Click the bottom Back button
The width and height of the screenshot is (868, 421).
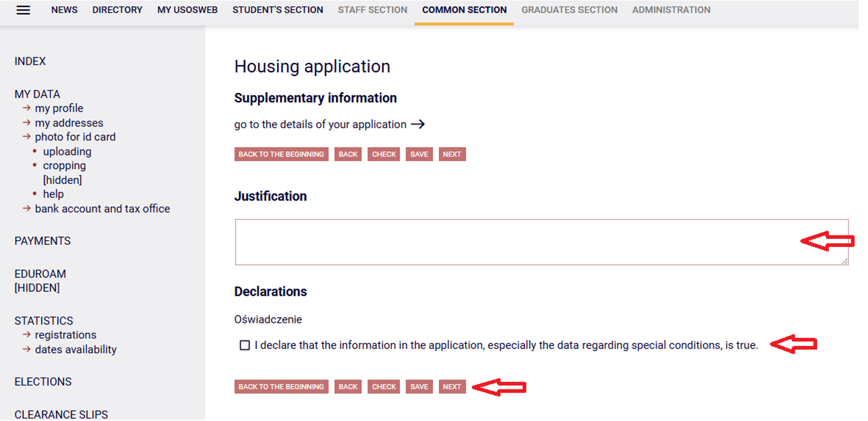(348, 387)
